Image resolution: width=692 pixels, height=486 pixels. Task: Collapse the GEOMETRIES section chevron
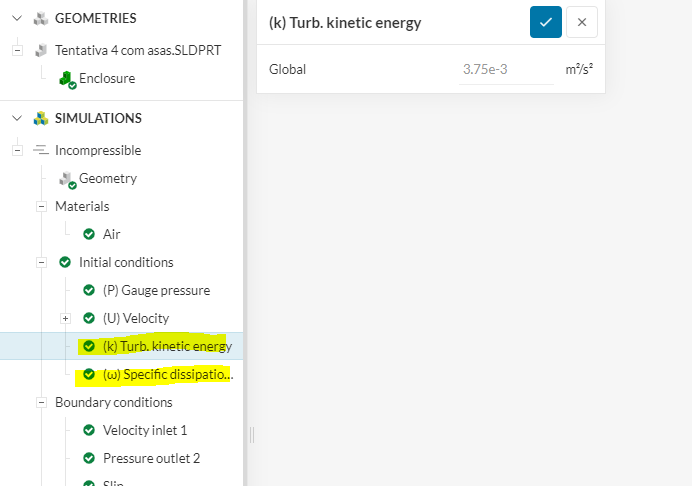[17, 18]
